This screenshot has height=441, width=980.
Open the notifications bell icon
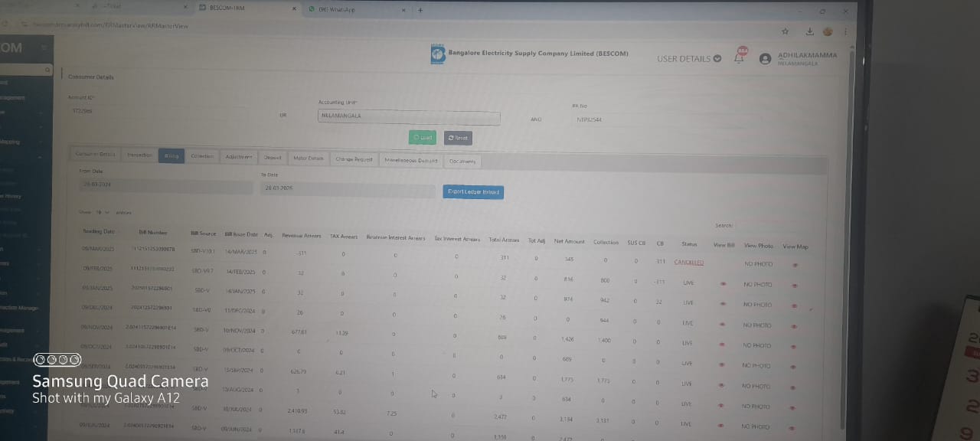coord(740,57)
